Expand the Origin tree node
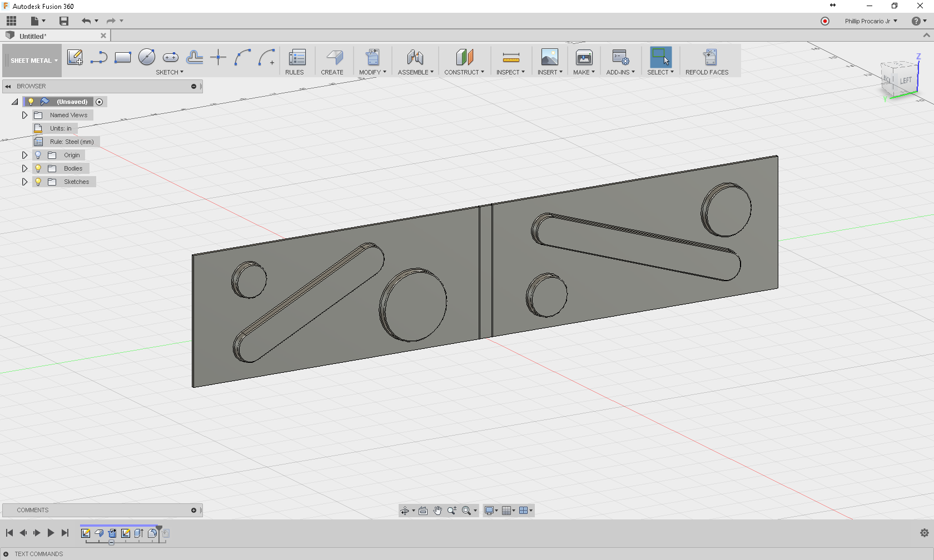This screenshot has width=934, height=560. click(x=24, y=155)
